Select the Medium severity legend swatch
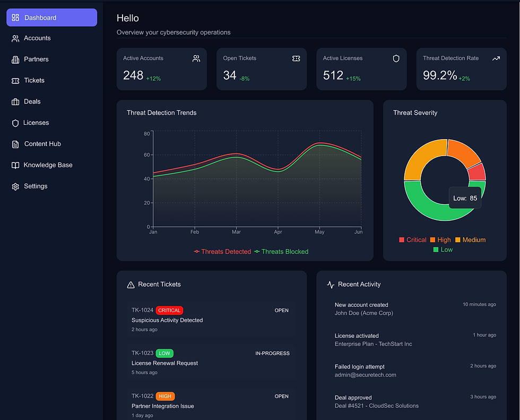 pos(457,240)
